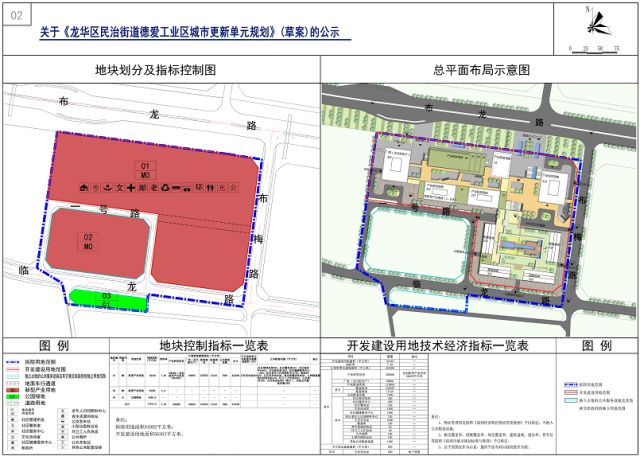640x456 pixels.
Task: Click blue dashed line swatch in left legend
Action: pos(12,362)
